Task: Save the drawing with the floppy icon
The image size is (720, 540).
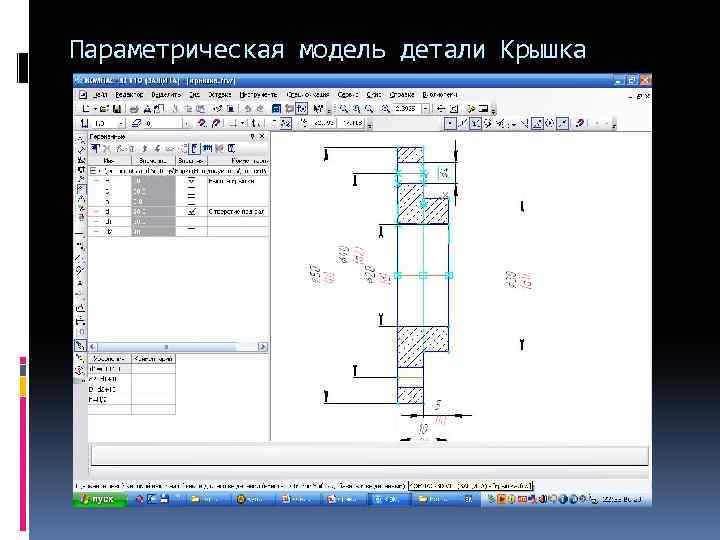Action: point(117,109)
